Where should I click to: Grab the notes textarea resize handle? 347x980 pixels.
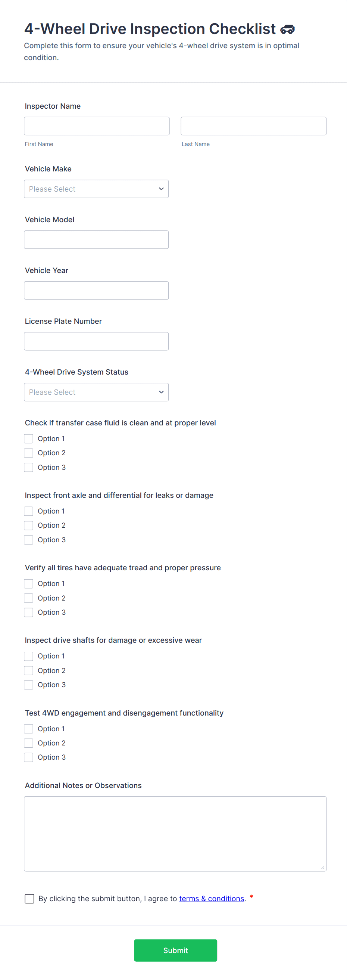[x=322, y=867]
